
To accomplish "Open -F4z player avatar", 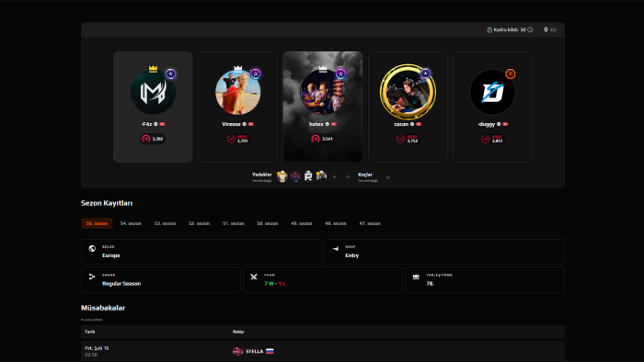I will pos(153,92).
